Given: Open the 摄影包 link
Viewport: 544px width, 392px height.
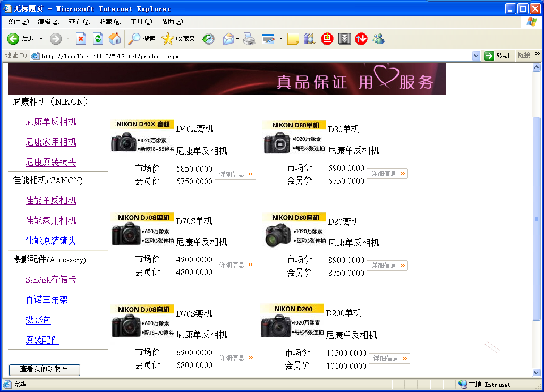Looking at the screenshot, I should [x=38, y=320].
